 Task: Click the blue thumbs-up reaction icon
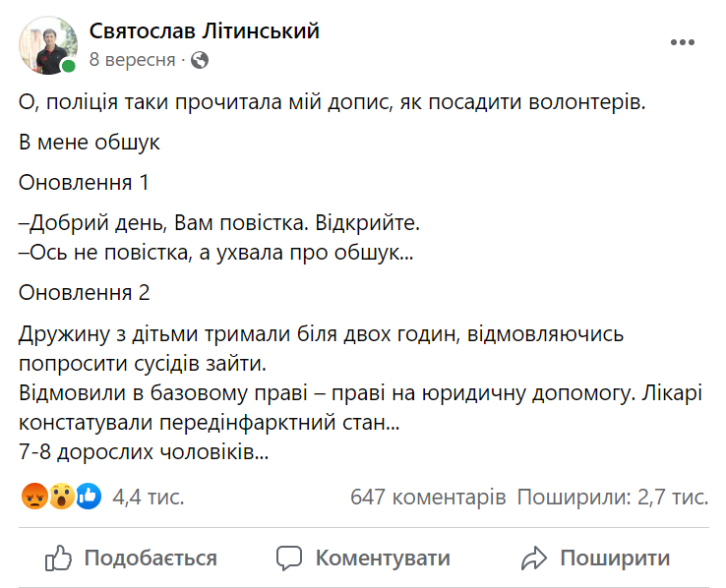89,497
